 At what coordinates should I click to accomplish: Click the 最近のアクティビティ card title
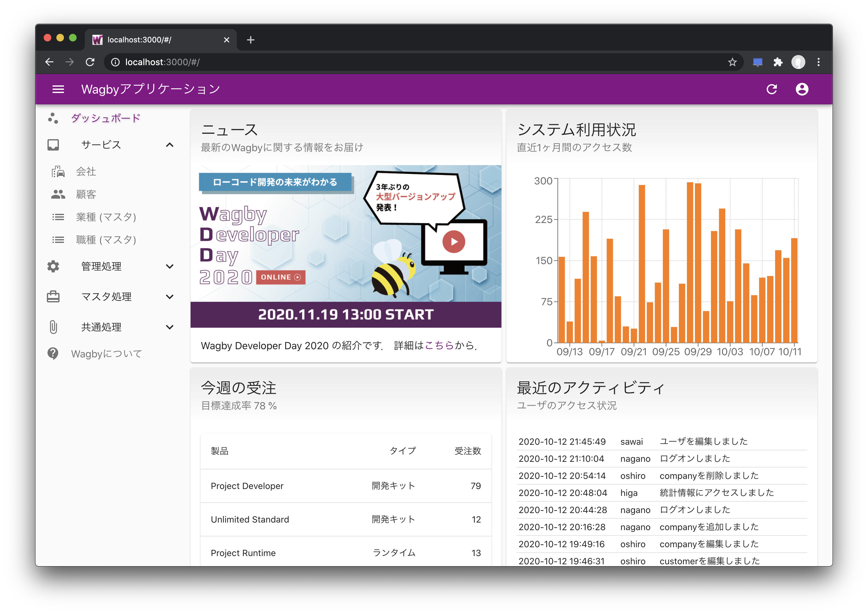590,388
